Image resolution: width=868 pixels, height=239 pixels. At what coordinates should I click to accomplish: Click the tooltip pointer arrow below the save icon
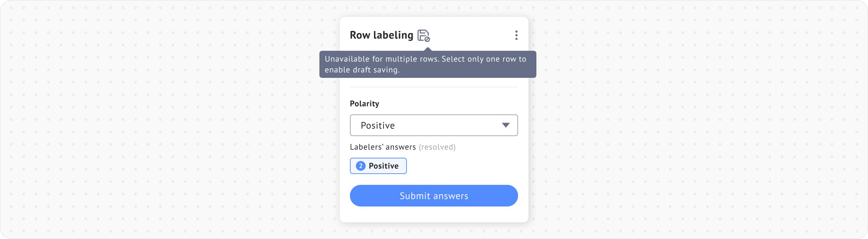point(428,49)
